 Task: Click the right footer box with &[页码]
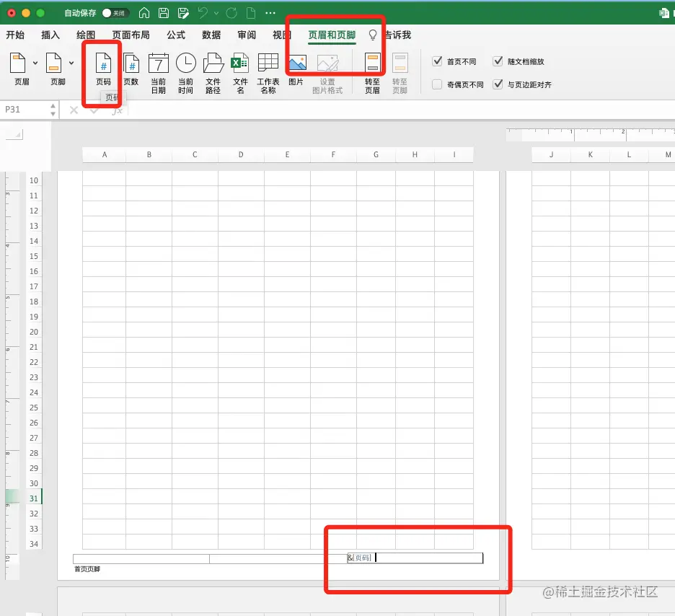(x=415, y=558)
